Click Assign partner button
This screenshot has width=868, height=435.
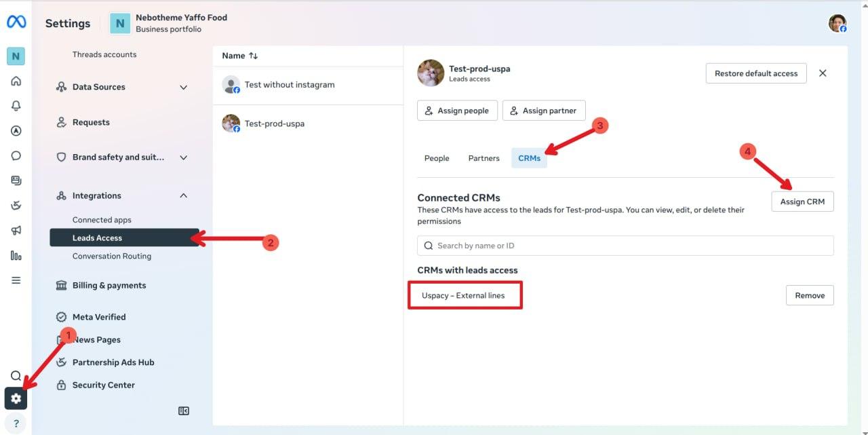point(544,111)
